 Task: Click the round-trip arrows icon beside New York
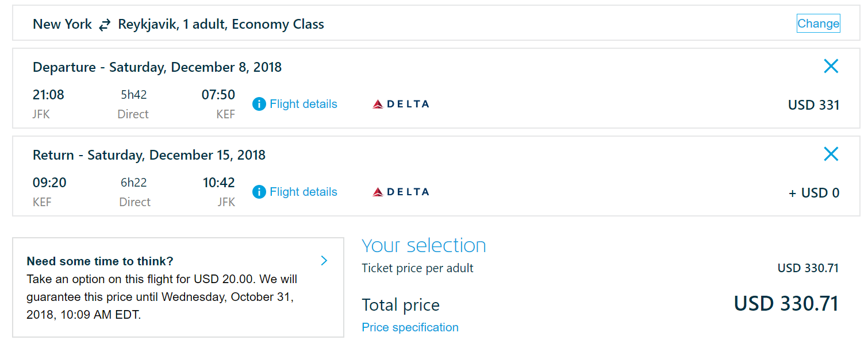pos(105,25)
